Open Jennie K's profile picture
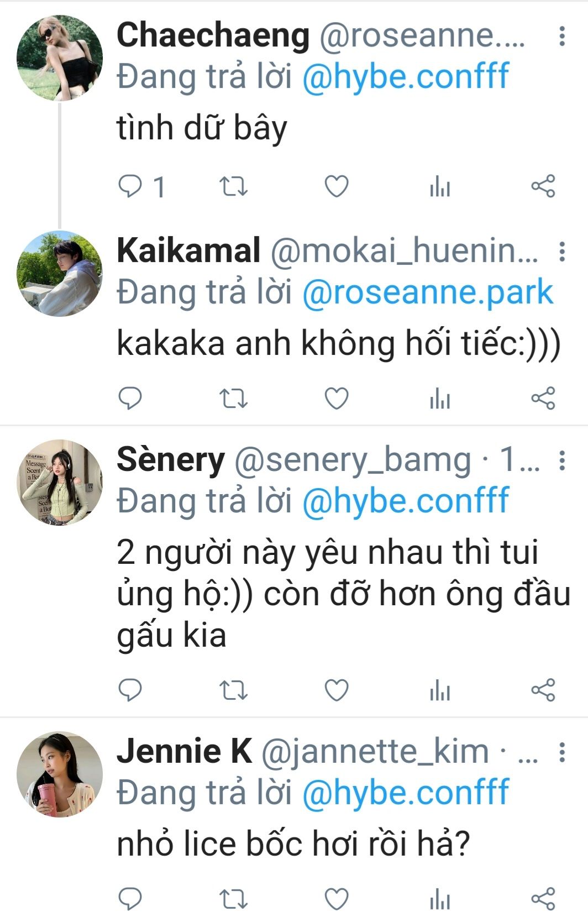The width and height of the screenshot is (588, 922). (x=60, y=774)
